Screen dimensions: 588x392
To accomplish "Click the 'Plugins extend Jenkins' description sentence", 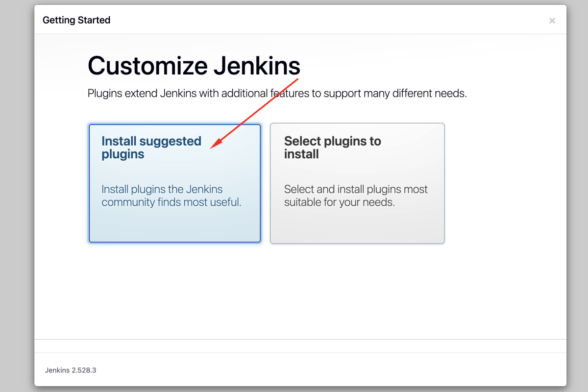I will tap(277, 93).
